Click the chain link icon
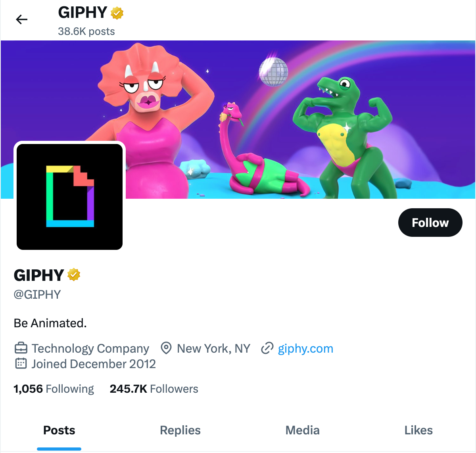 coord(267,348)
